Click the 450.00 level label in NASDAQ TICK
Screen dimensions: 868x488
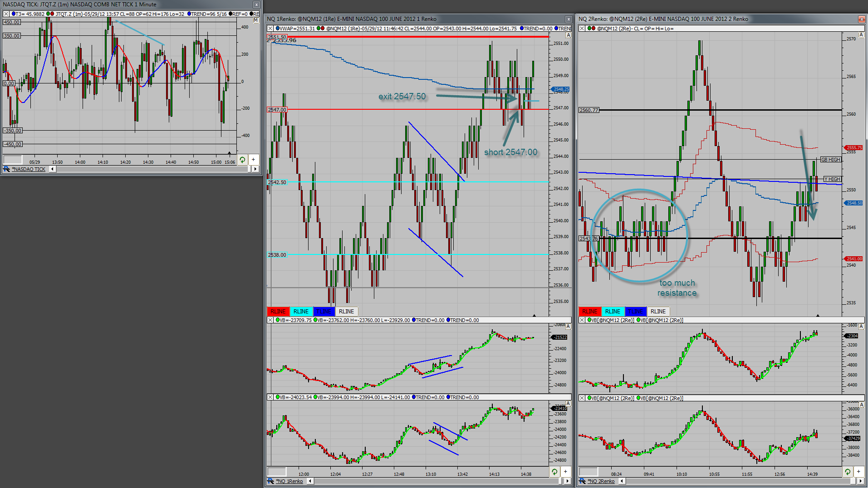tap(12, 22)
